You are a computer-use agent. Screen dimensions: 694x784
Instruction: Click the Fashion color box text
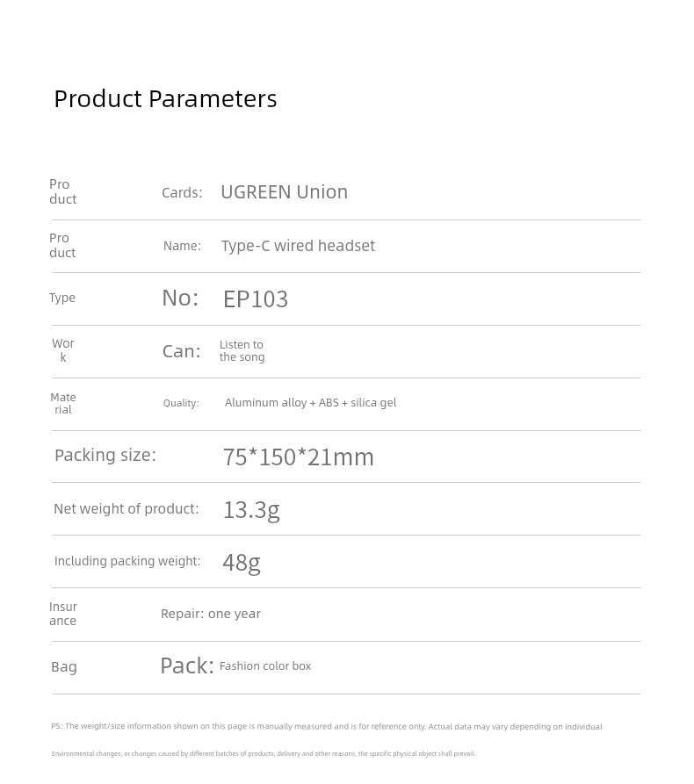pyautogui.click(x=265, y=666)
